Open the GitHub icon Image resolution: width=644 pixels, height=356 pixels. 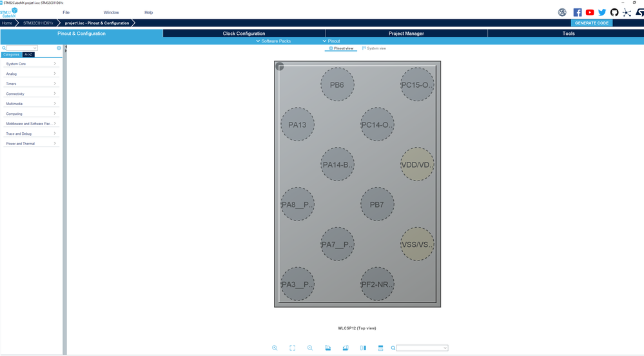[614, 12]
